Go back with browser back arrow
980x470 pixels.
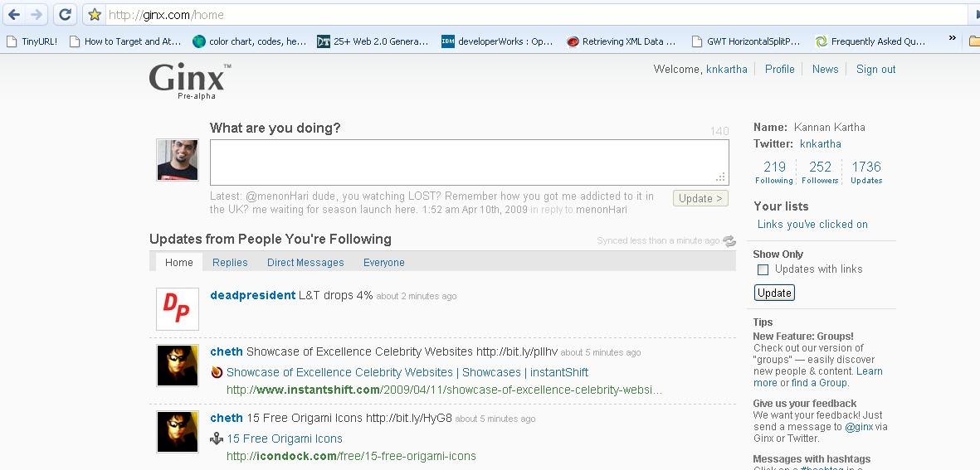[x=14, y=14]
